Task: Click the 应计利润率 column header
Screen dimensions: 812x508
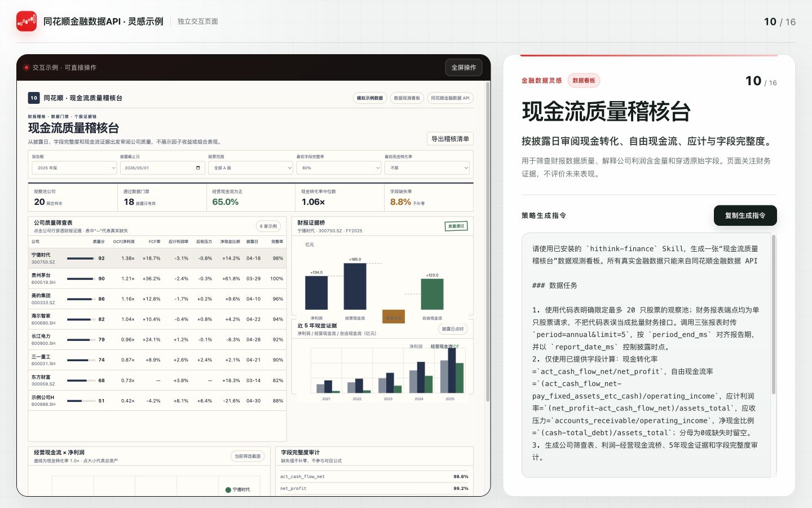Action: point(178,242)
